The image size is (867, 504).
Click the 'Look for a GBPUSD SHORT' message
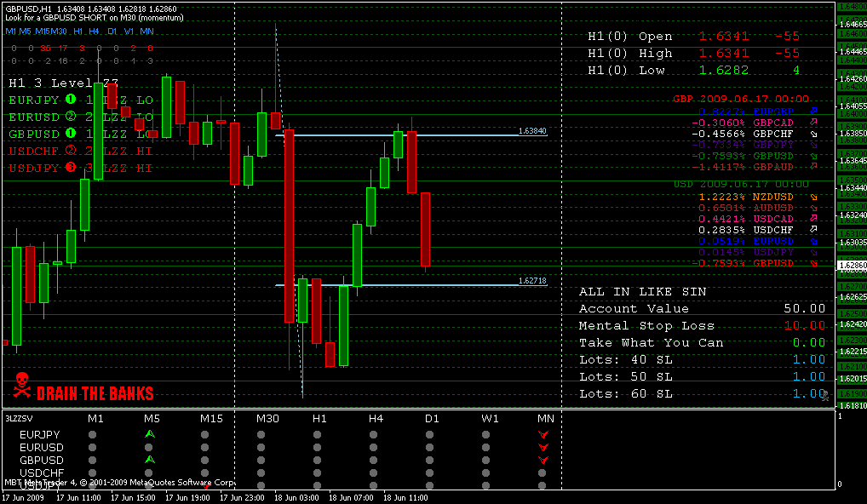pyautogui.click(x=94, y=18)
